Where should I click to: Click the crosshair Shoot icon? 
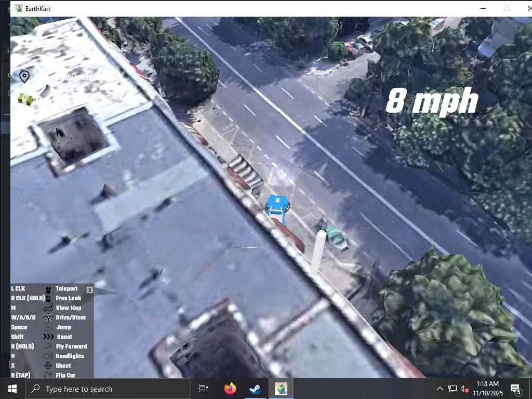tap(48, 365)
